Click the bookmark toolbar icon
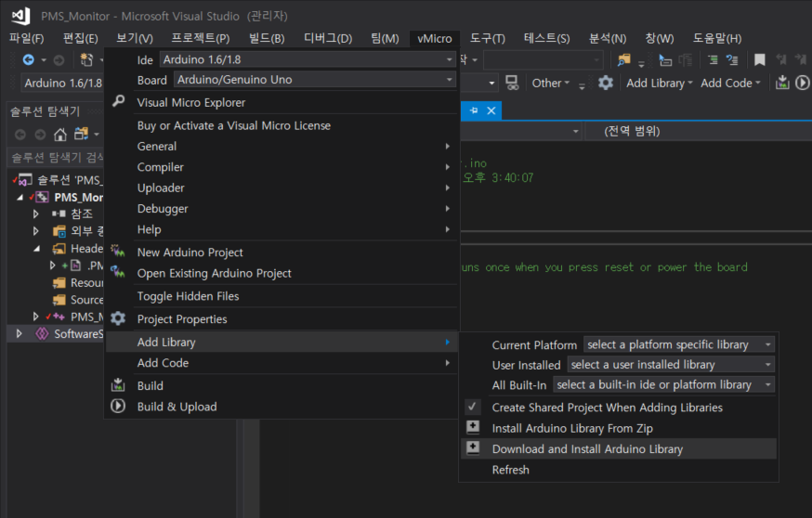 (759, 60)
